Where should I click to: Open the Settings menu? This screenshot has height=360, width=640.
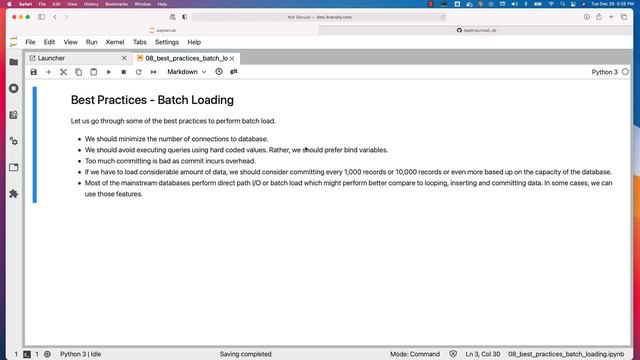167,42
